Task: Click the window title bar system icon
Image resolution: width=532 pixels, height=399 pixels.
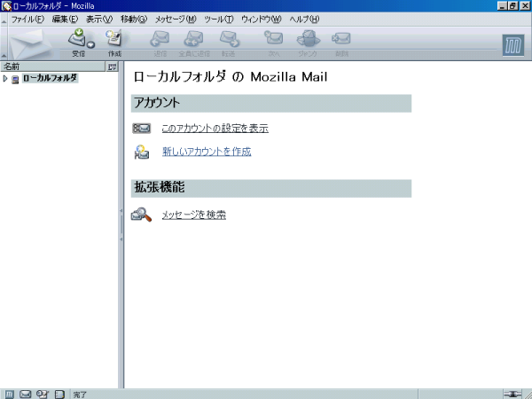Action: (6, 6)
